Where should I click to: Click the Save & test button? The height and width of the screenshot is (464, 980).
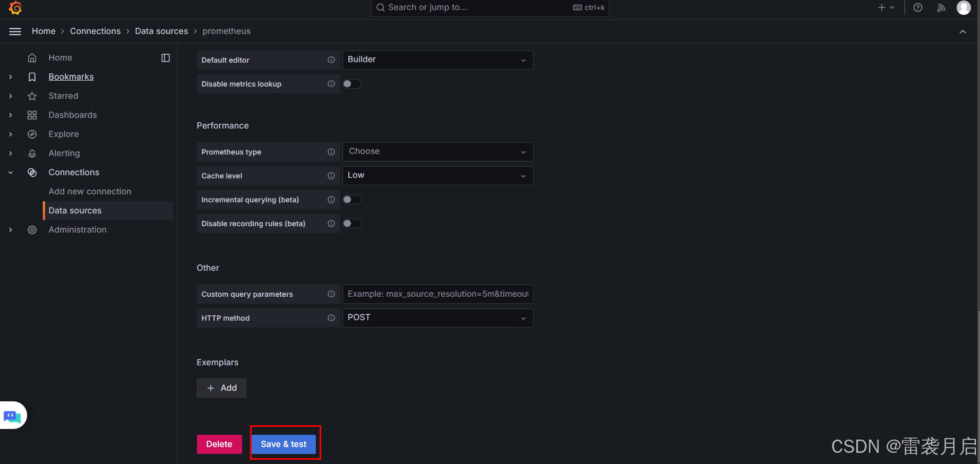tap(283, 444)
